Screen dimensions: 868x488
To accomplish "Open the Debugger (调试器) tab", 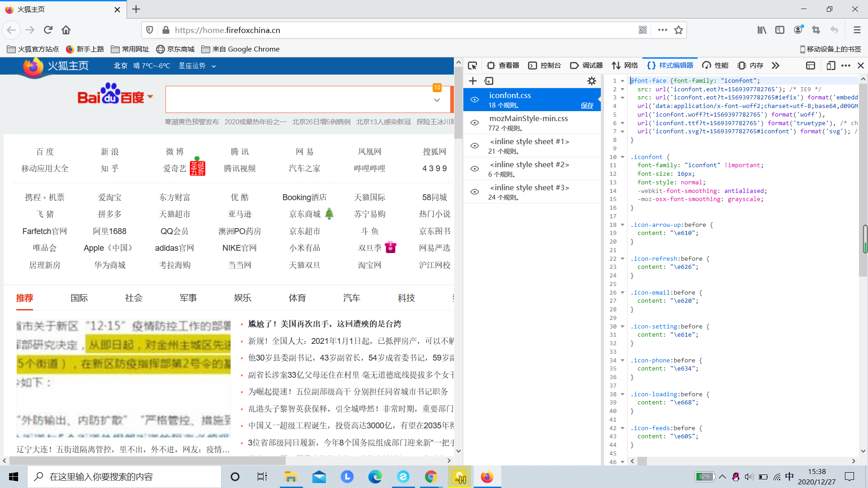I will coord(586,66).
